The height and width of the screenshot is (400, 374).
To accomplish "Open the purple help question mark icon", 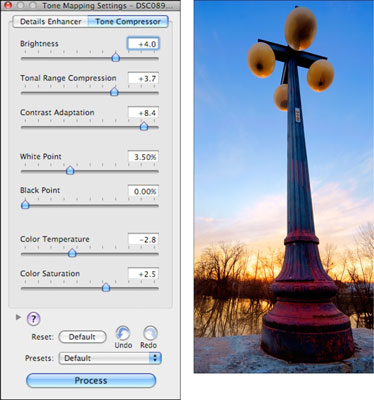I will point(33,319).
